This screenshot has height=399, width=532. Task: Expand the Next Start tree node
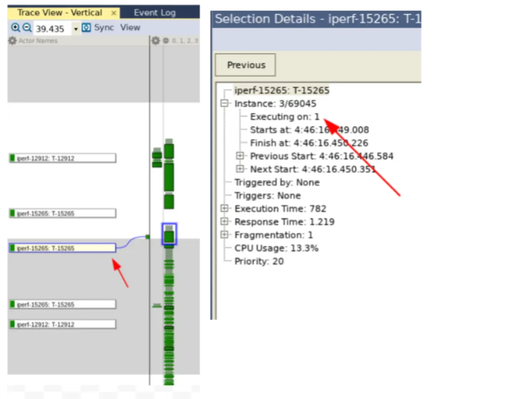click(240, 169)
